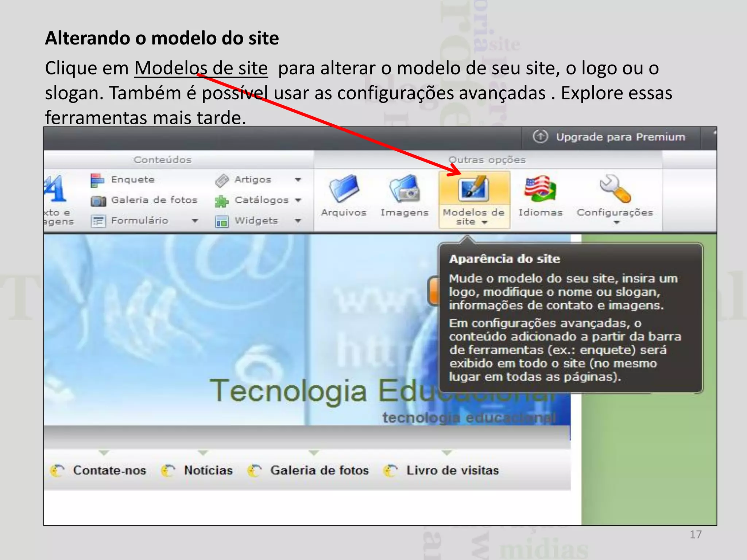
Task: Click the Enquete label
Action: 133,179
